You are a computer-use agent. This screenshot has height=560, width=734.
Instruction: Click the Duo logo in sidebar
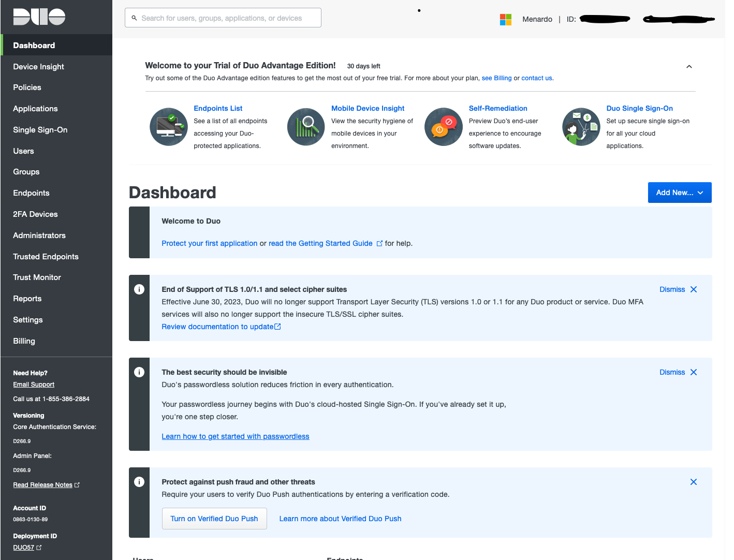tap(39, 17)
